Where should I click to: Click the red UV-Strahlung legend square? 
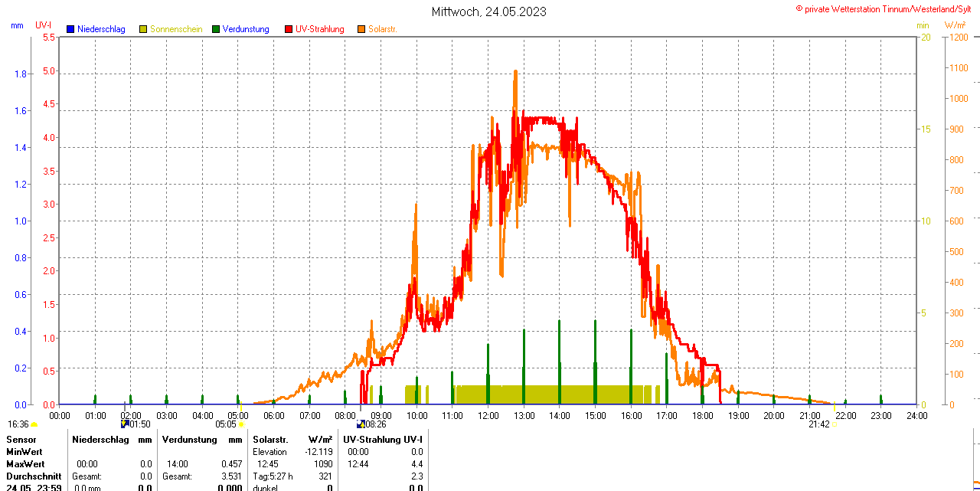point(289,29)
